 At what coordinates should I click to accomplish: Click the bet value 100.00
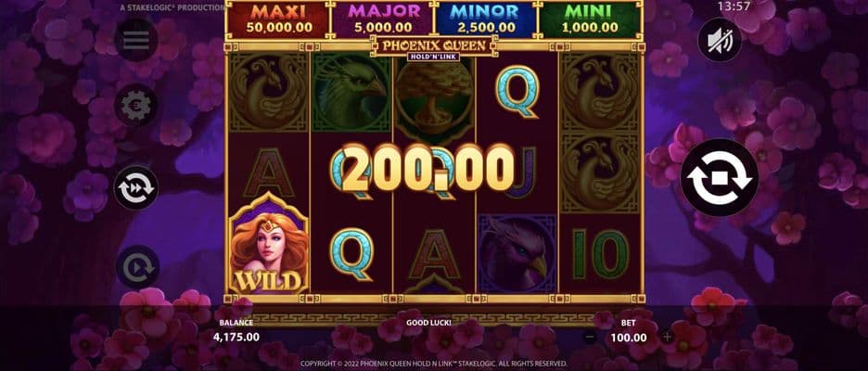coord(629,338)
